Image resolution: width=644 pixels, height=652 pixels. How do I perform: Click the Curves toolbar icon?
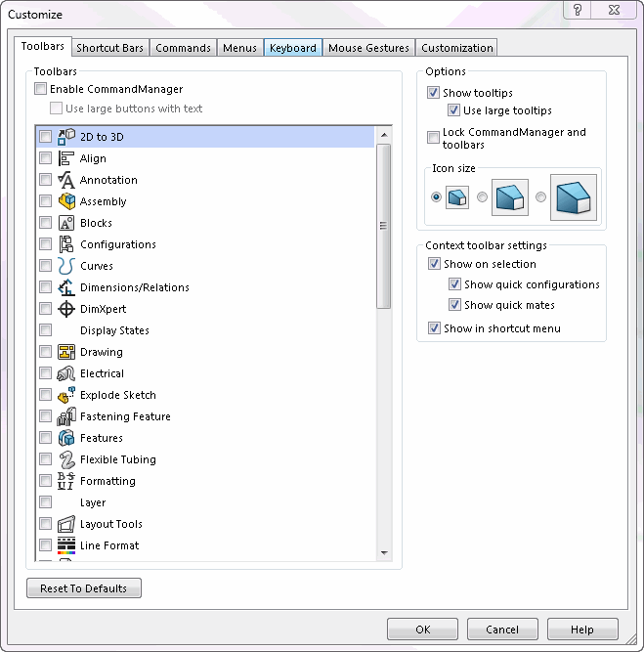click(x=66, y=266)
